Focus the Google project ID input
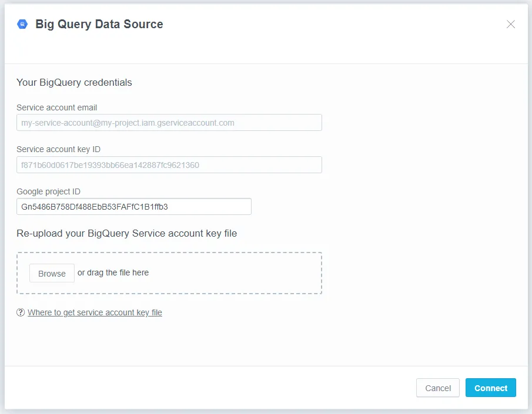The width and height of the screenshot is (532, 414). (133, 206)
